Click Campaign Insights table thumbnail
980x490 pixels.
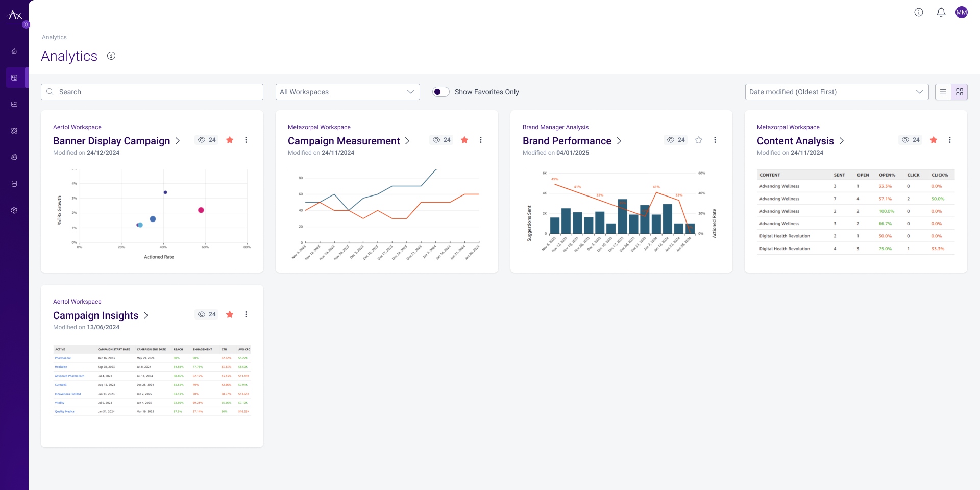152,380
